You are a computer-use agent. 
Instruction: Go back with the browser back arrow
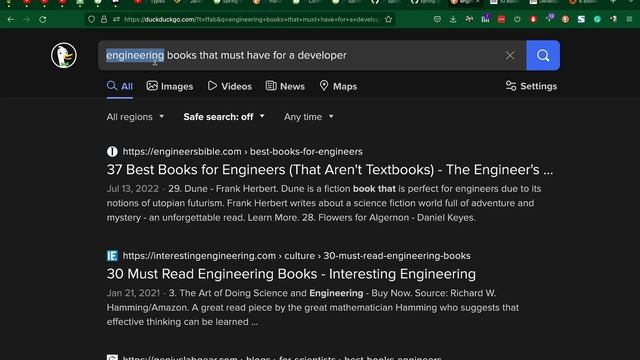coord(11,19)
